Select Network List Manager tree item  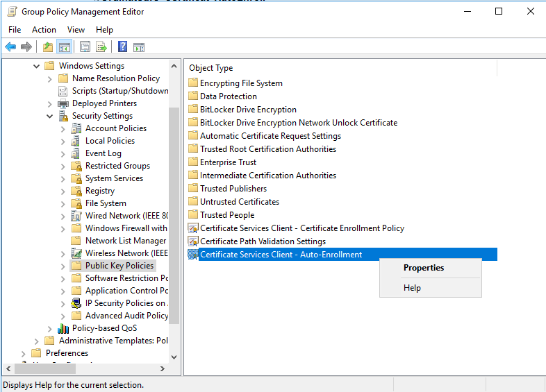pos(126,241)
